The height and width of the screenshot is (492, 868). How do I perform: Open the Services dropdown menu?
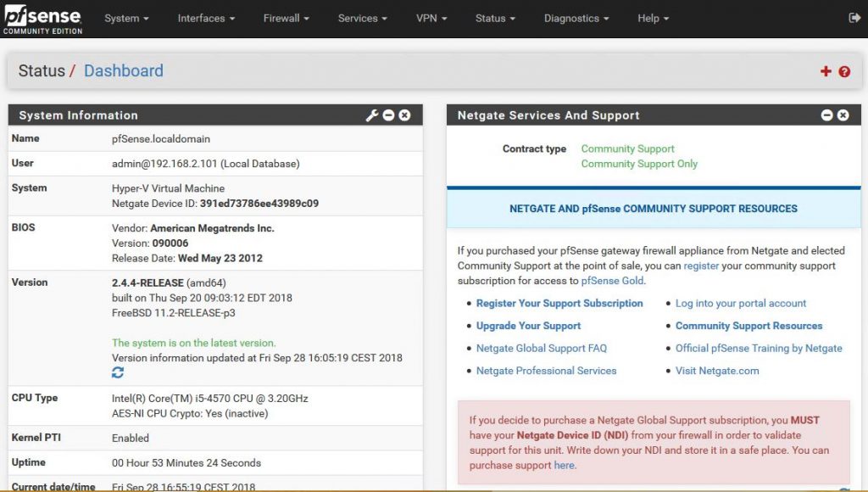362,17
